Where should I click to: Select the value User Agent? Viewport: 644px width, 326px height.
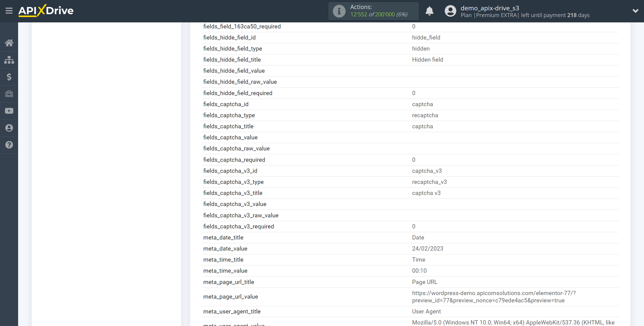tap(426, 311)
